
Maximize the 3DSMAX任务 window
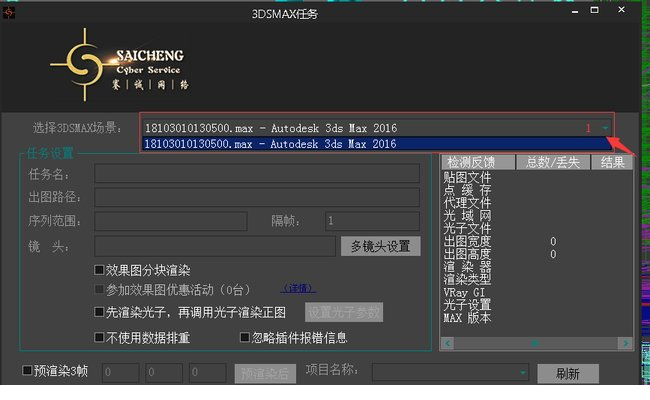pos(594,10)
